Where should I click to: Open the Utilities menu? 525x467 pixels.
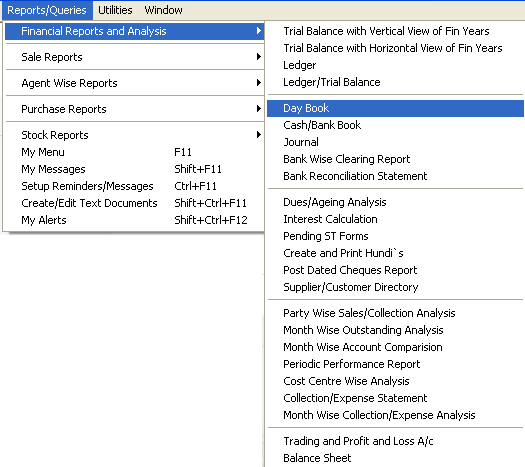[115, 10]
